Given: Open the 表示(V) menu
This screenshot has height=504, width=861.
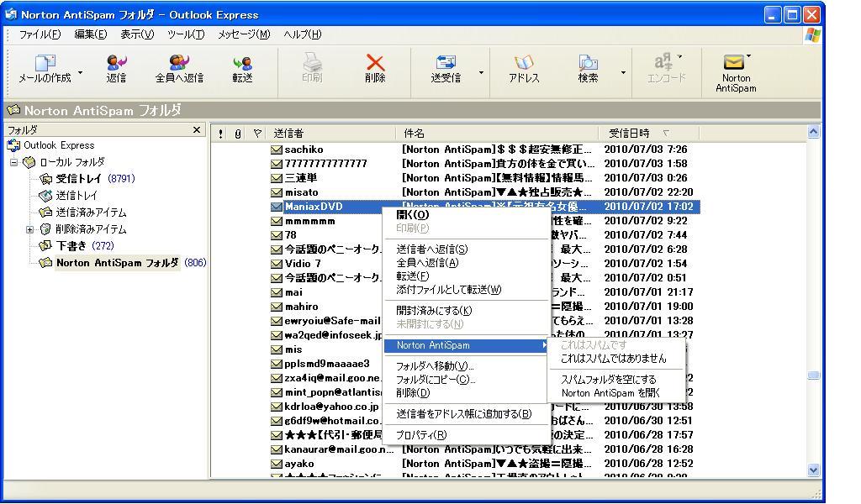Looking at the screenshot, I should pos(137,34).
